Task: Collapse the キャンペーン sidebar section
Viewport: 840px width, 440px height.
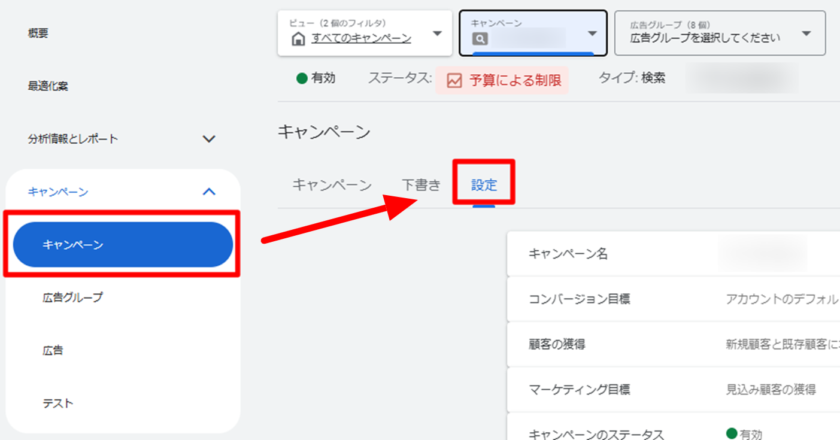Action: (209, 191)
